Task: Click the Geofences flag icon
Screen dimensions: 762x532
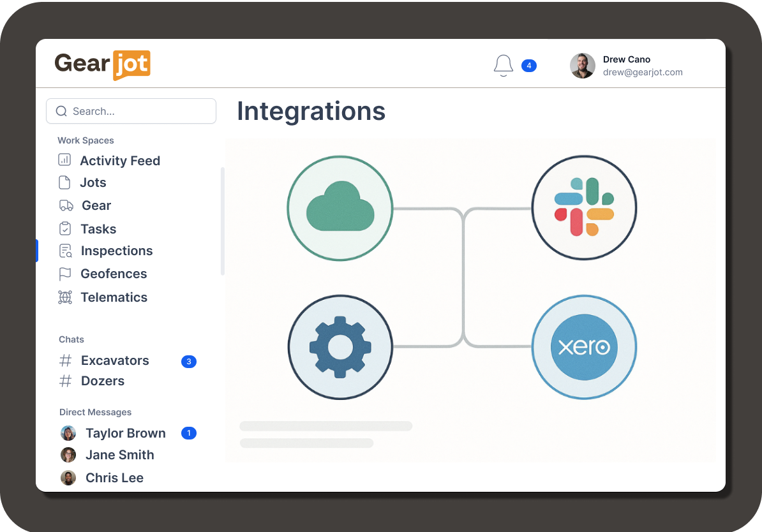Action: click(x=65, y=274)
